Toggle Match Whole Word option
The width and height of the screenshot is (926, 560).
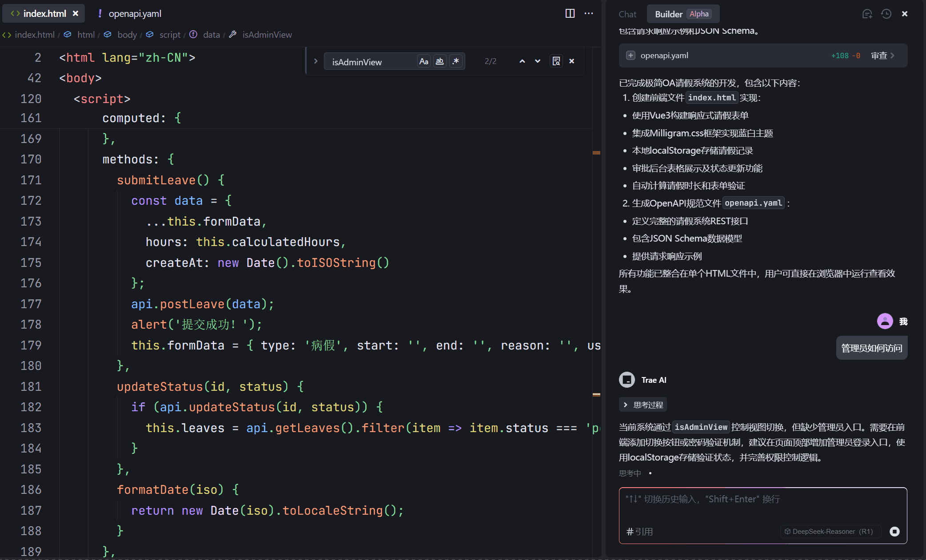pyautogui.click(x=439, y=61)
